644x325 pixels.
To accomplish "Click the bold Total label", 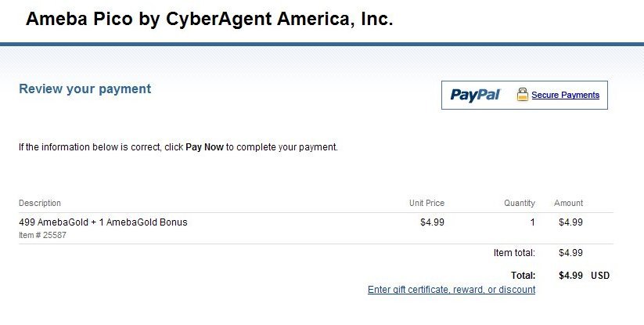I will [x=523, y=276].
